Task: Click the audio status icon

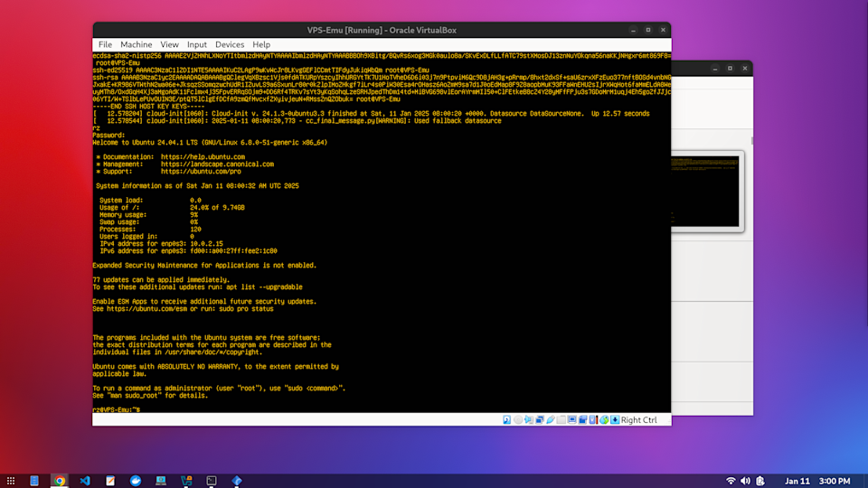Action: pyautogui.click(x=528, y=420)
